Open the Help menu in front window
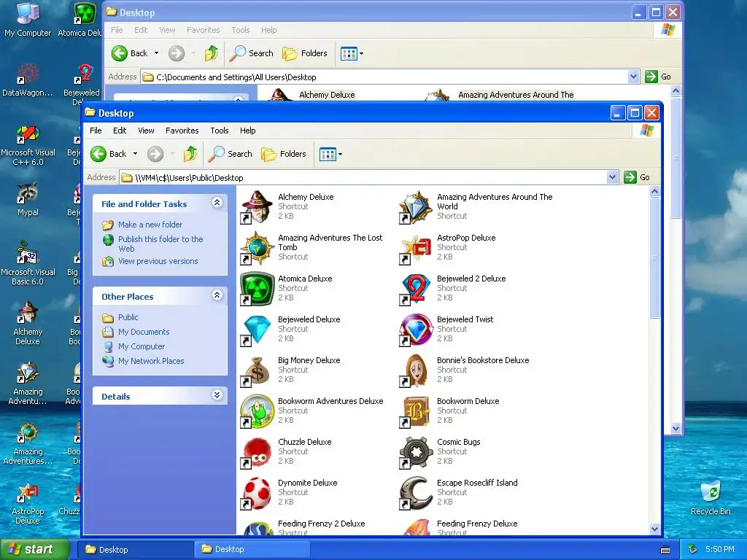The image size is (747, 560). 248,131
